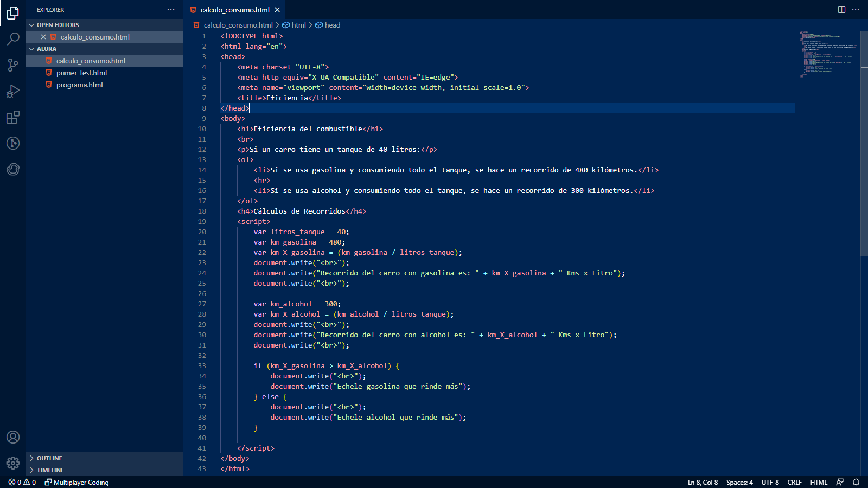Click the head breadcrumb segment

click(328, 25)
